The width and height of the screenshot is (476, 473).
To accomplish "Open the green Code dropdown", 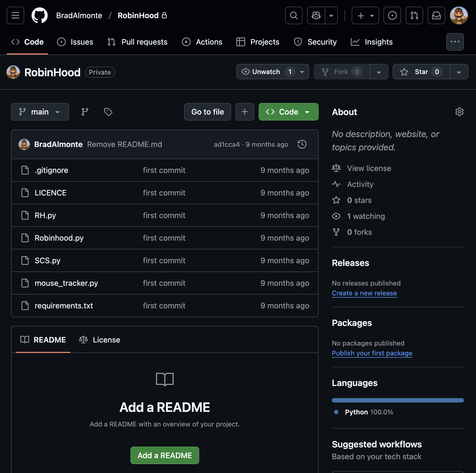I will pos(288,112).
